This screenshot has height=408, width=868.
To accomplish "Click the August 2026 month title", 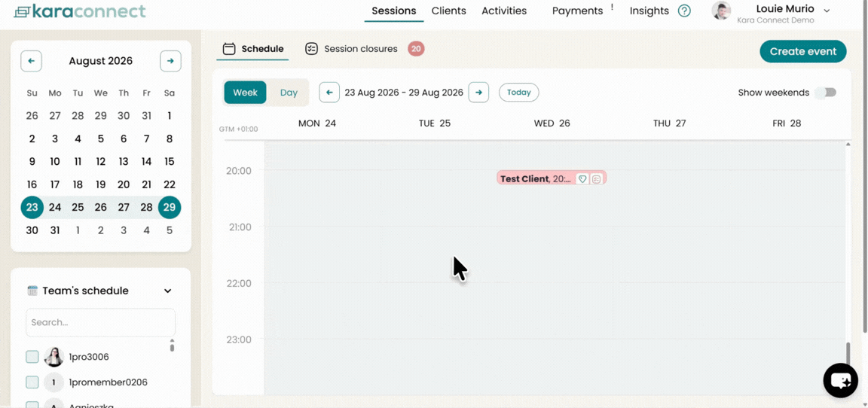I will (101, 61).
